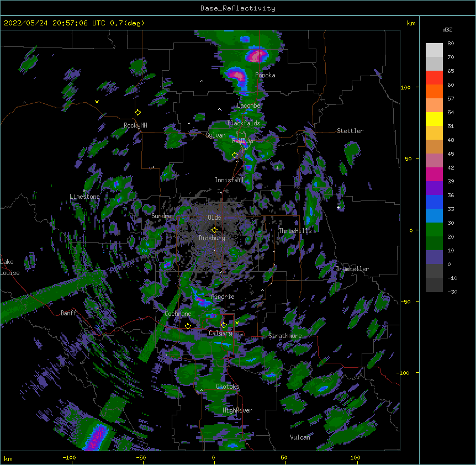Pick the red legend swatch below 65 dBZ

point(434,78)
